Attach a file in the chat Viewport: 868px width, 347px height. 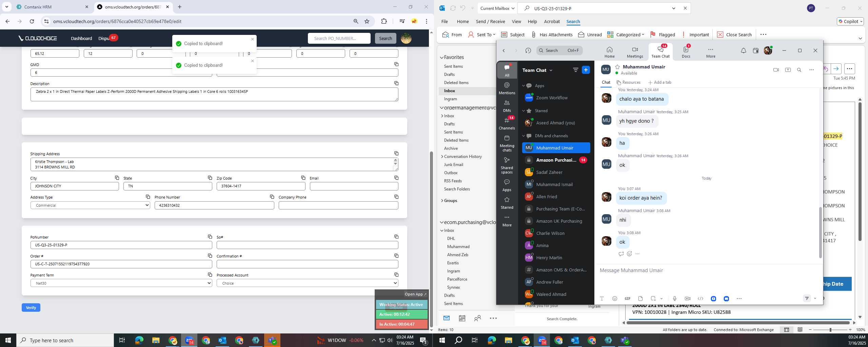(x=640, y=299)
